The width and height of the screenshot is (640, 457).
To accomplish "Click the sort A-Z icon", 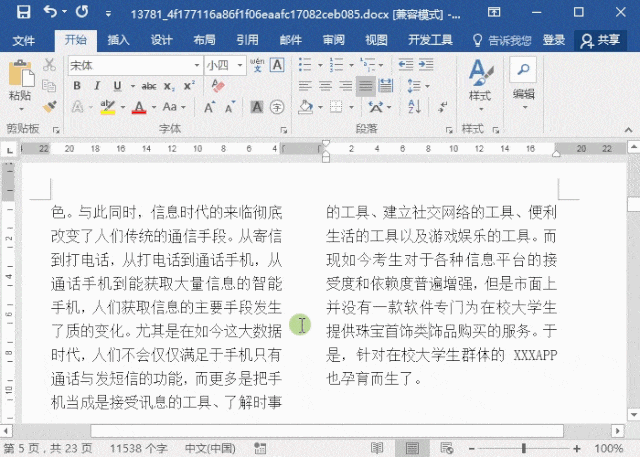I will tap(415, 107).
